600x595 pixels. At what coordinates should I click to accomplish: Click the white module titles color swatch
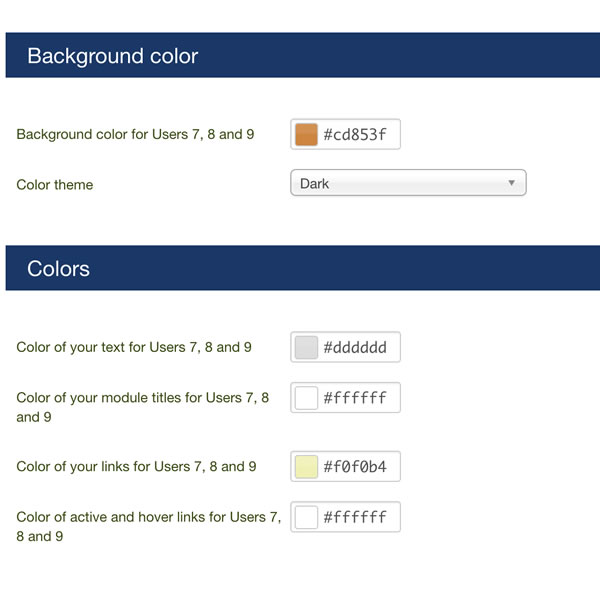point(306,398)
